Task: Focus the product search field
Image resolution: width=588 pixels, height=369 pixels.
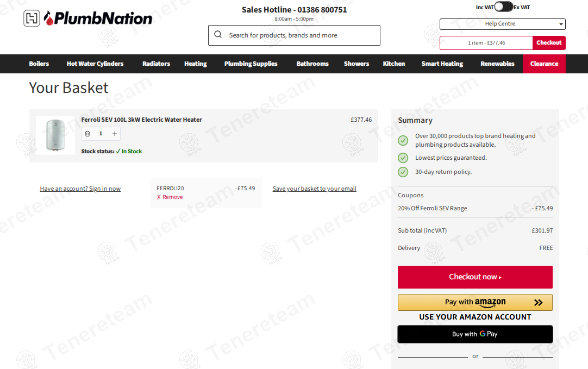Action: click(x=299, y=35)
